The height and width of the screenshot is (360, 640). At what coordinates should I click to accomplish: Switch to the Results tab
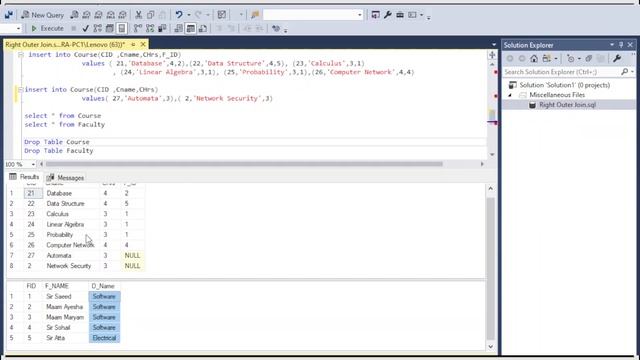click(x=24, y=177)
